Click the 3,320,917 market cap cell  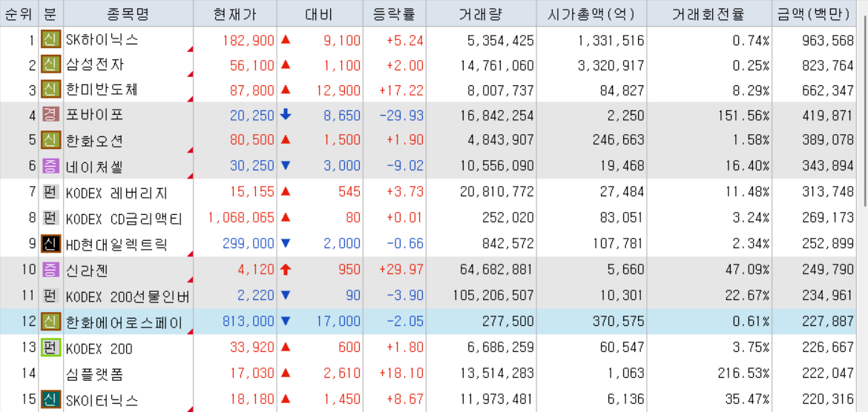click(611, 65)
